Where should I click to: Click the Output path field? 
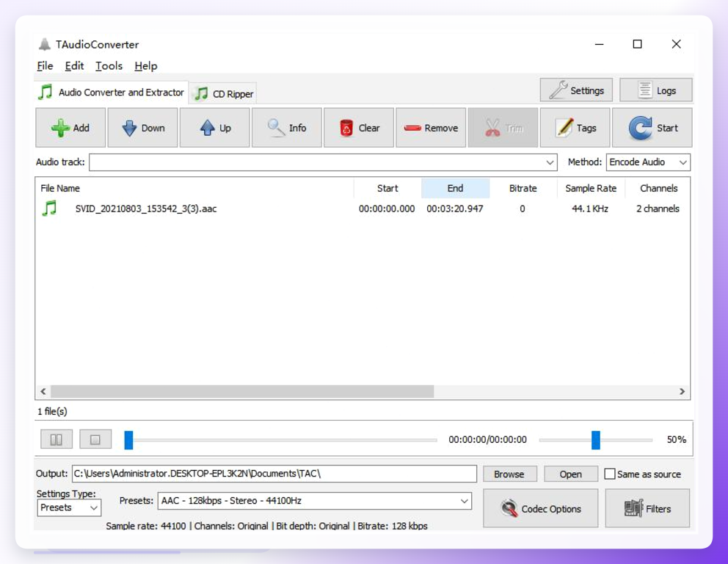click(274, 474)
